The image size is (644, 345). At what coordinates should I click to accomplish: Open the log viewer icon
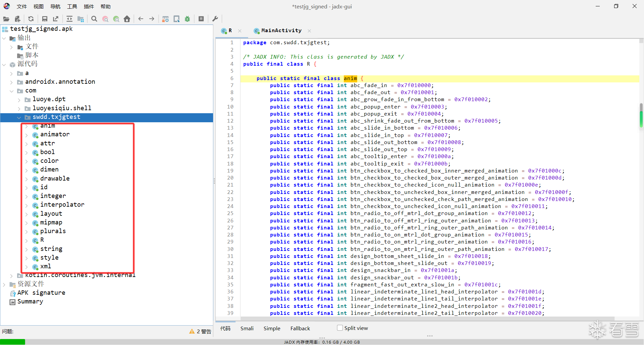[201, 19]
